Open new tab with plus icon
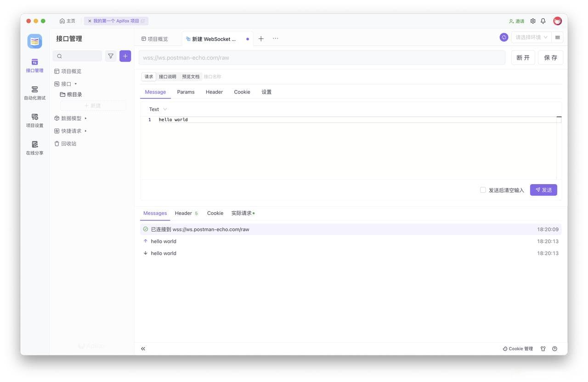Screen dimensions: 588x382 [x=261, y=39]
